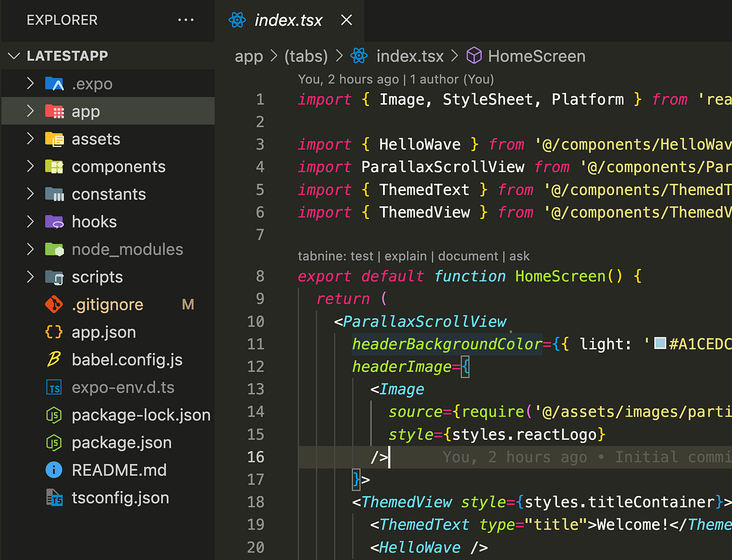Open the Explorer more actions menu
Screen dimensions: 732x560
pos(185,20)
